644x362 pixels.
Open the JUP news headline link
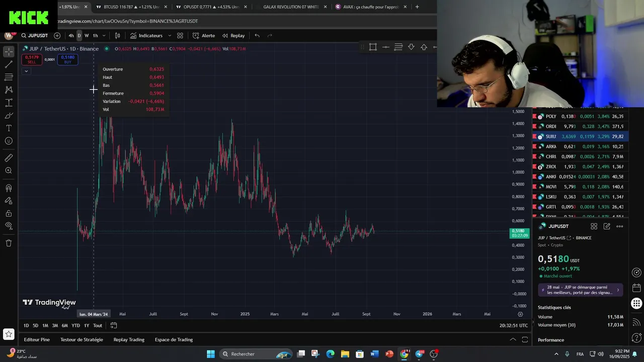tap(581, 290)
